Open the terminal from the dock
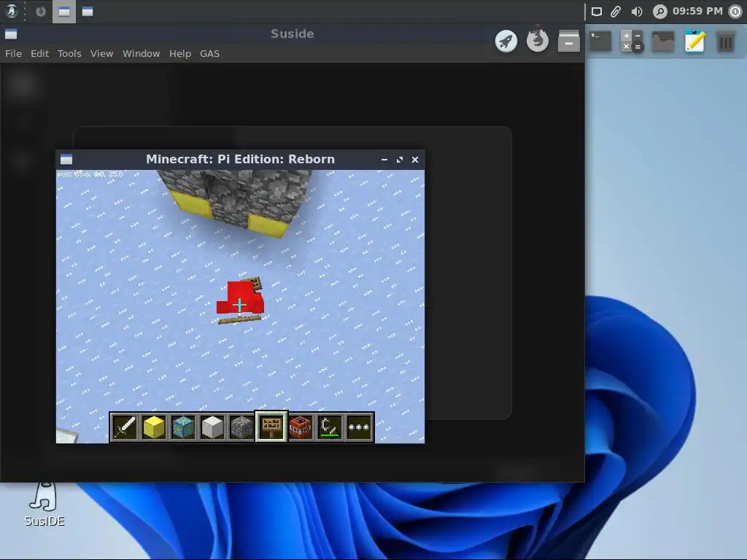The image size is (747, 560). click(x=600, y=42)
